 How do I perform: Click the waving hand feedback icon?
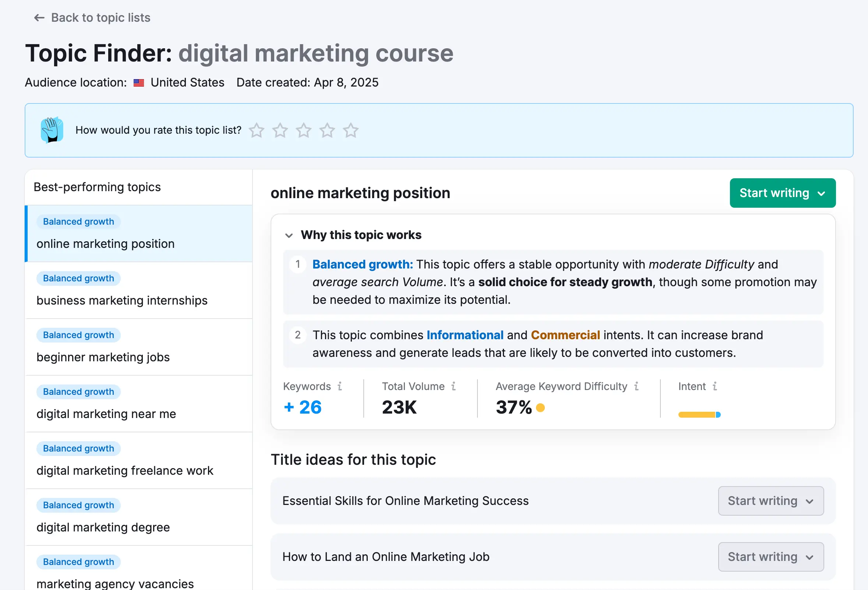[52, 130]
